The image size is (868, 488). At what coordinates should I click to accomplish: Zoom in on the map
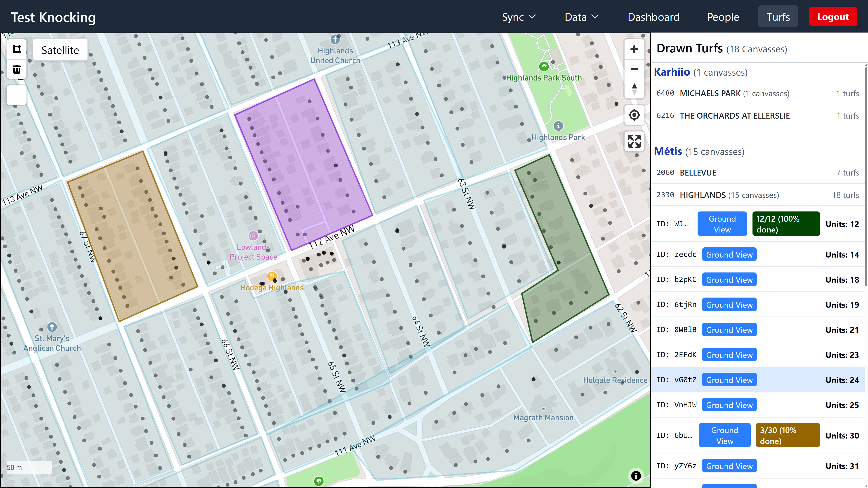point(634,49)
